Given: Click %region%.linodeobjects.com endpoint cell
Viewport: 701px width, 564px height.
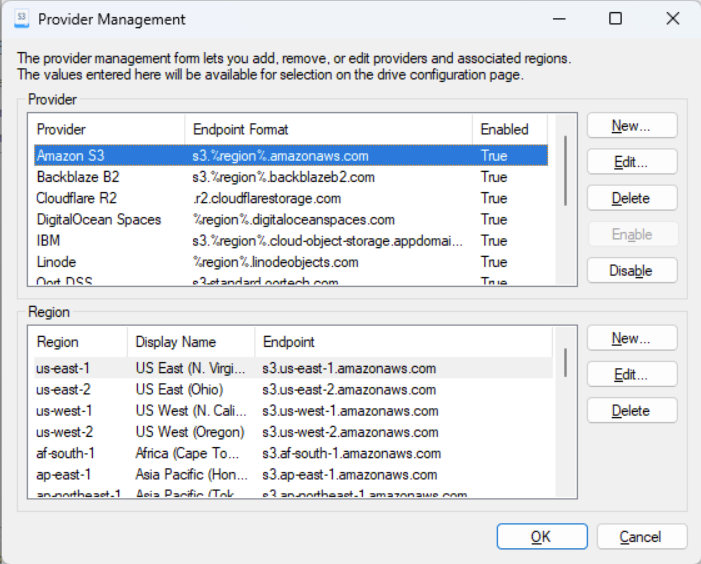Looking at the screenshot, I should pyautogui.click(x=275, y=262).
